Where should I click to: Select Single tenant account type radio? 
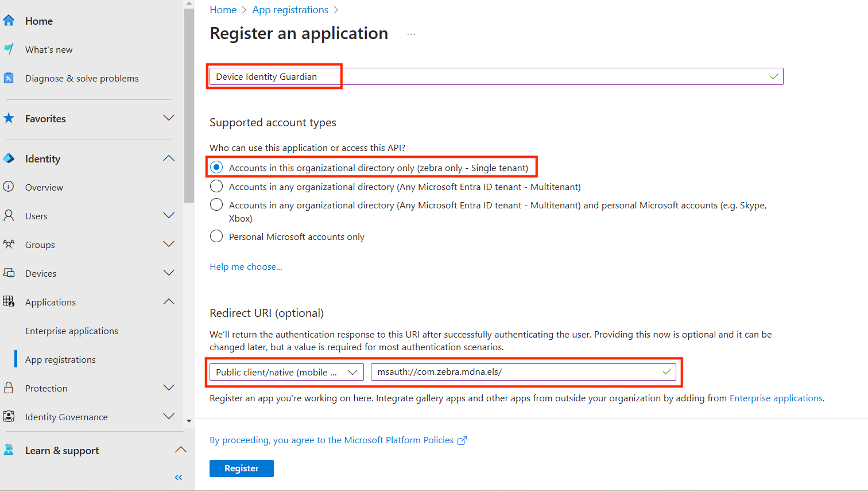point(216,168)
